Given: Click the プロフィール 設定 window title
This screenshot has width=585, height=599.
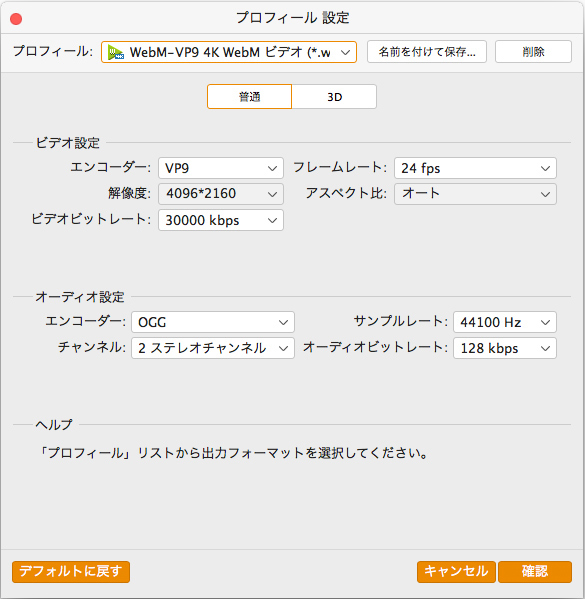Looking at the screenshot, I should coord(293,18).
